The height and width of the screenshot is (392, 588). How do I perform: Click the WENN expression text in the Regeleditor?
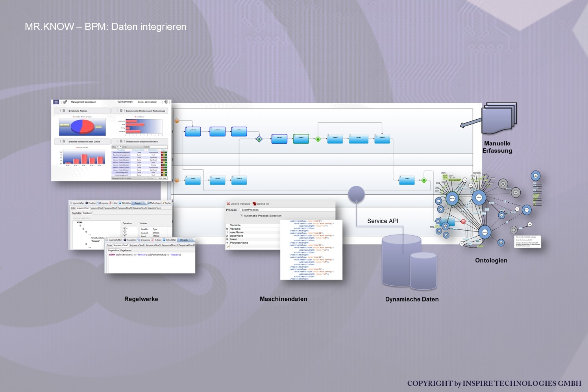point(144,255)
